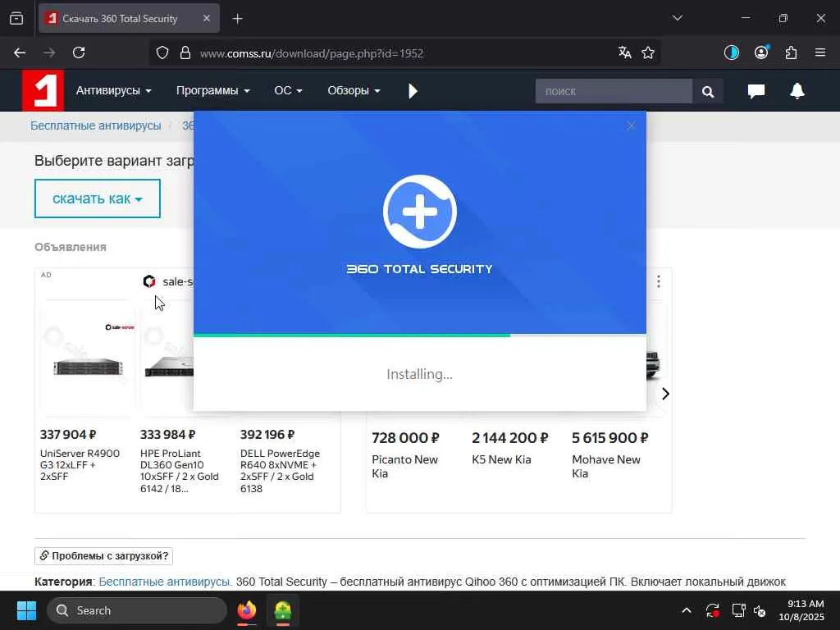Image resolution: width=840 pixels, height=630 pixels.
Task: Open the Firefox hamburger menu
Action: pos(820,52)
